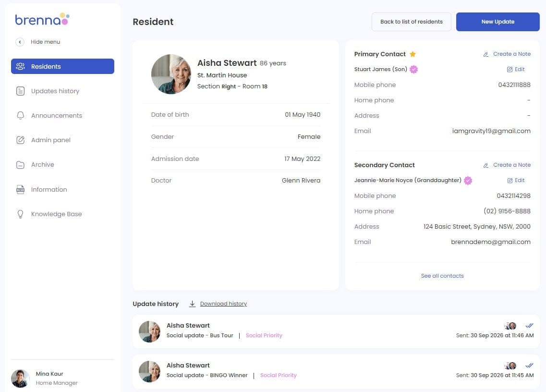Collapse sidebar via Hide menu label

pos(45,42)
